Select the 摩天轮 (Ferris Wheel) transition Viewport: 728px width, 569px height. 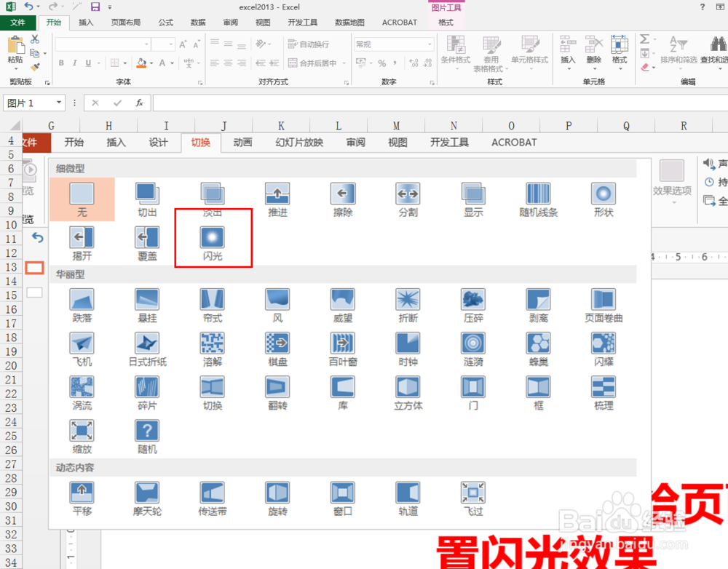tap(147, 498)
